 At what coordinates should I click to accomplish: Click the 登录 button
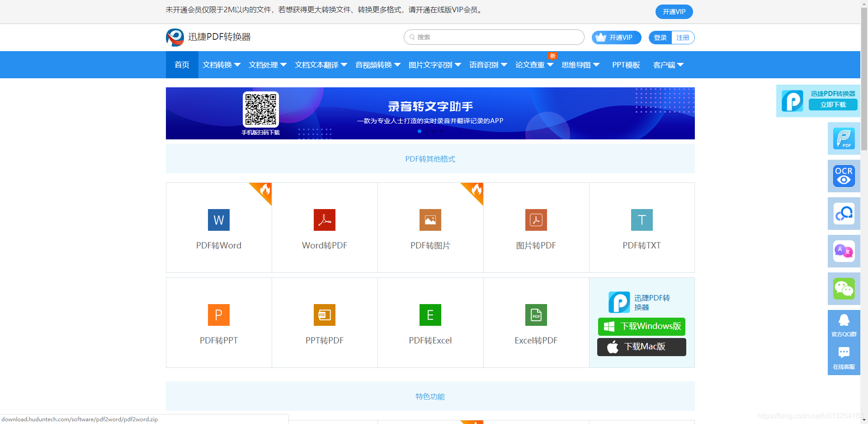[x=660, y=38]
